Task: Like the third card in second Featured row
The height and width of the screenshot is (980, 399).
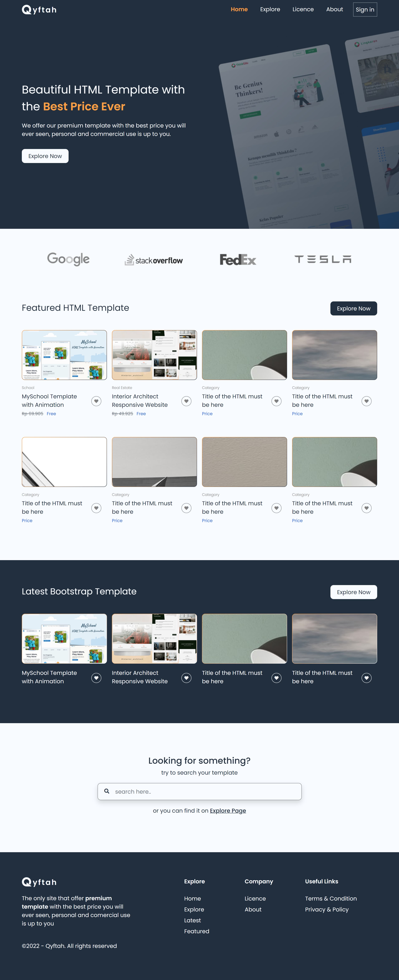Action: [x=276, y=508]
